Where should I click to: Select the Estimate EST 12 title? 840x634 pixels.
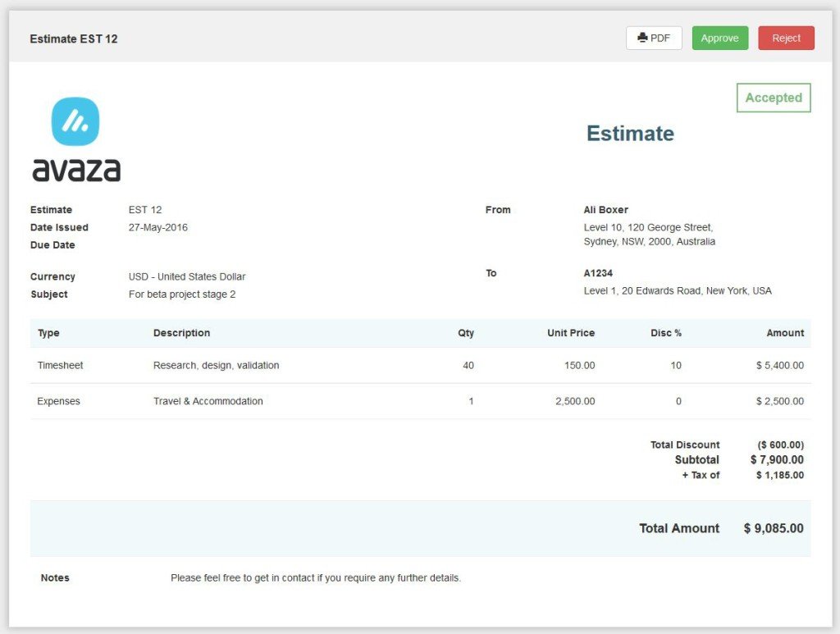[x=73, y=38]
